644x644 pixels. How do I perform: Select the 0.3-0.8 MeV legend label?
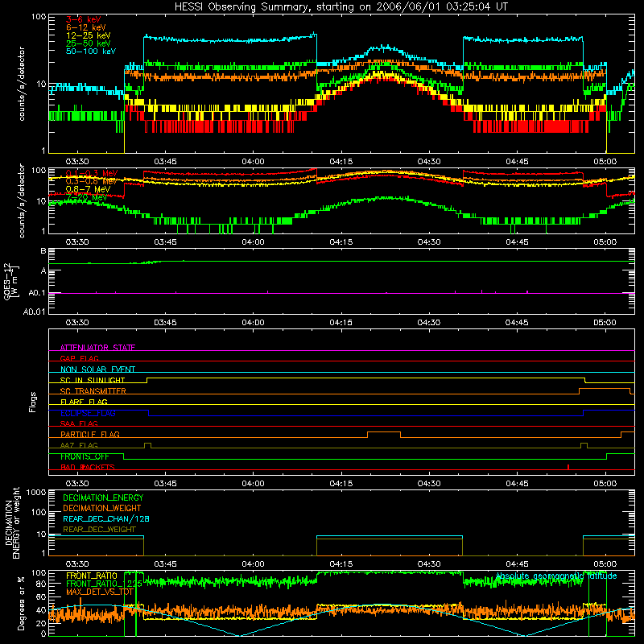tap(92, 181)
